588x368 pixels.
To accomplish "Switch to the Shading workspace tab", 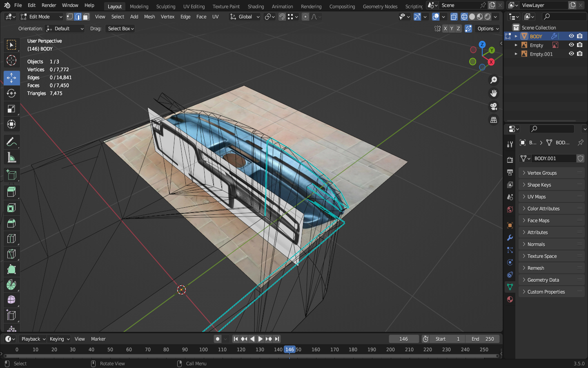I will point(256,7).
